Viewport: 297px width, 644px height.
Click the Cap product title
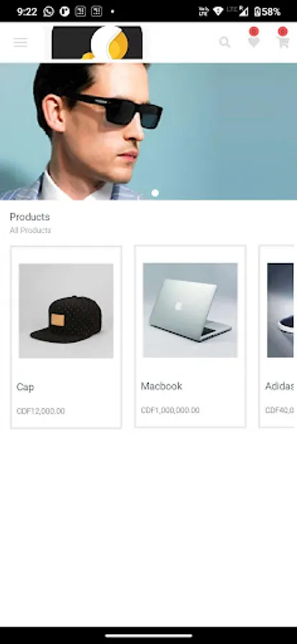point(26,387)
